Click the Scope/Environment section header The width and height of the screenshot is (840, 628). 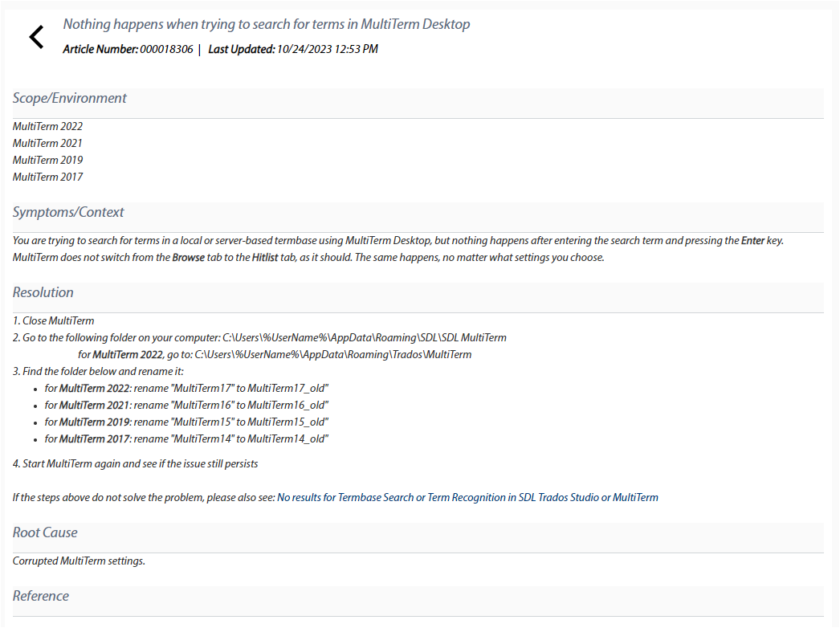coord(69,98)
